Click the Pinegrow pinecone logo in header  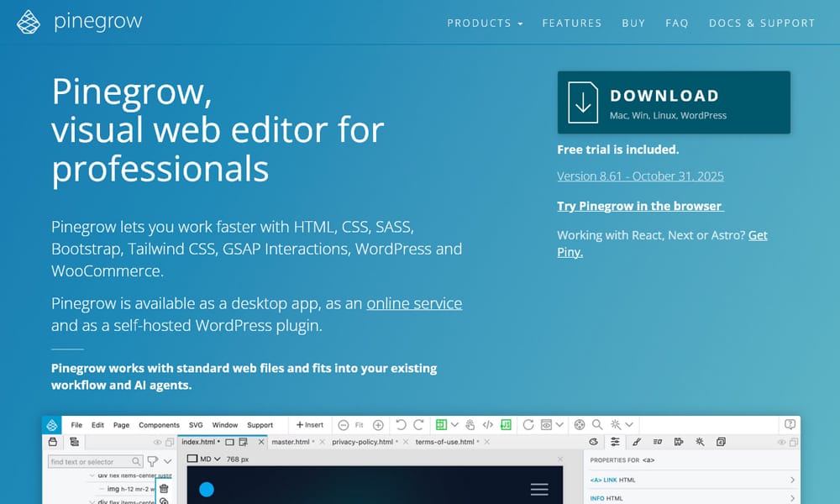tap(29, 23)
